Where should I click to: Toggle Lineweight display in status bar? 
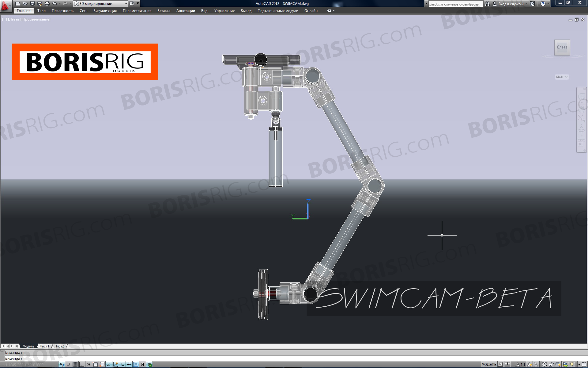click(129, 365)
